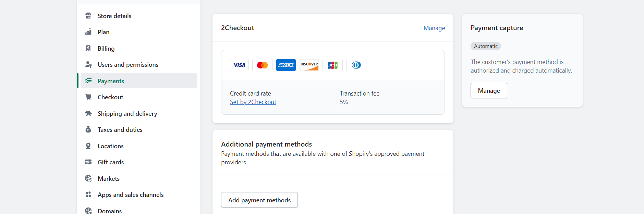The image size is (644, 214).
Task: Click Manage link for 2Checkout
Action: point(434,28)
